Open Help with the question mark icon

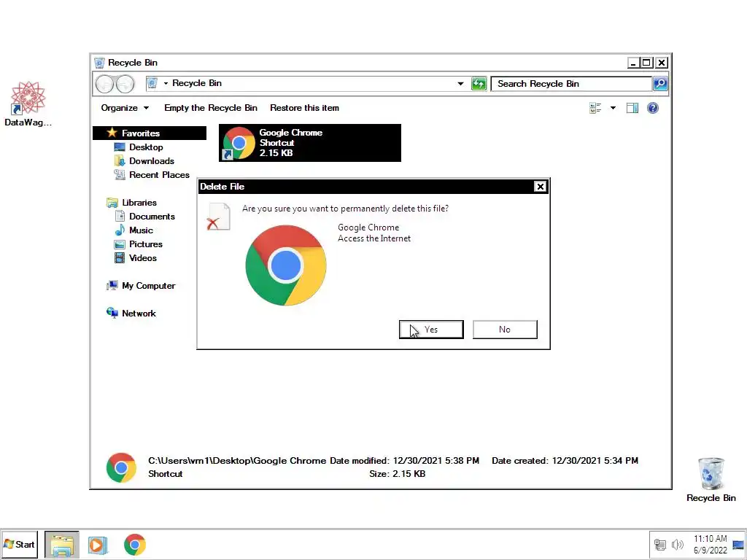tap(653, 108)
